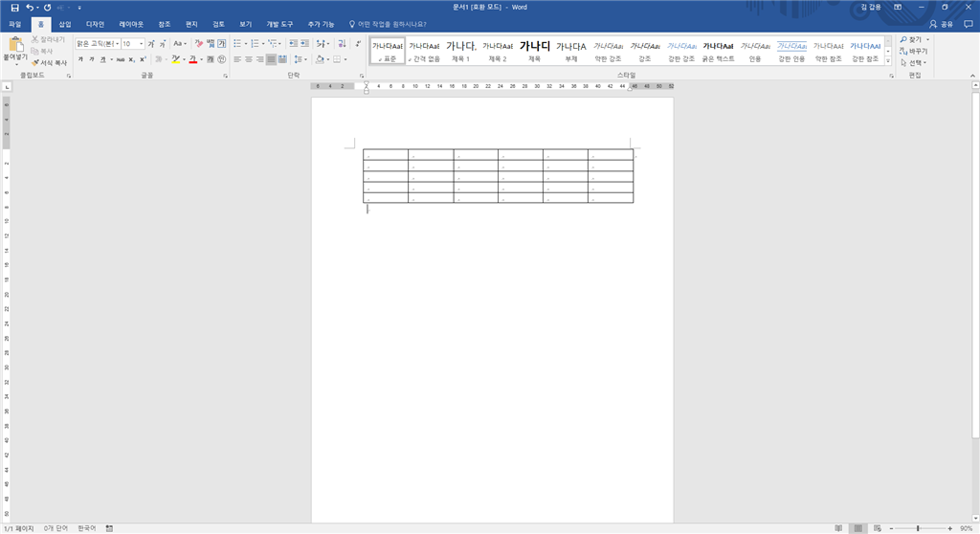Viewport: 980px width, 534px height.
Task: Click the zoom slider in status bar
Action: coord(918,529)
